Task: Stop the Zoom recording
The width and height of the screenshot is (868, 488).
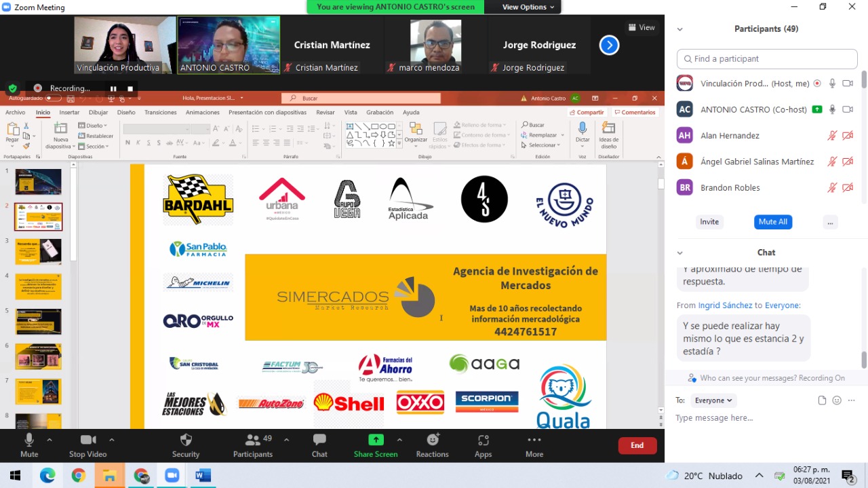Action: 130,88
